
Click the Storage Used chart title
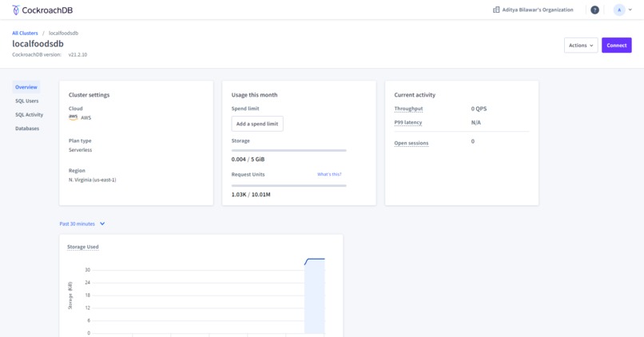(83, 247)
